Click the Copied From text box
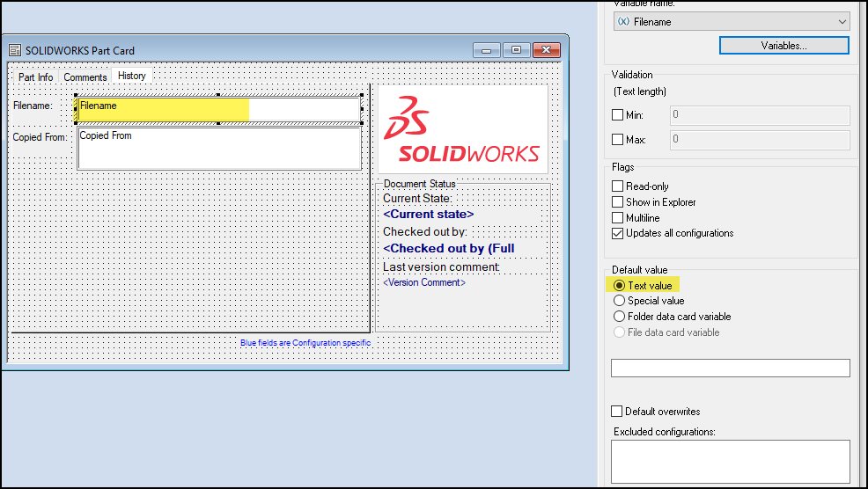Image resolution: width=868 pixels, height=489 pixels. tap(218, 149)
